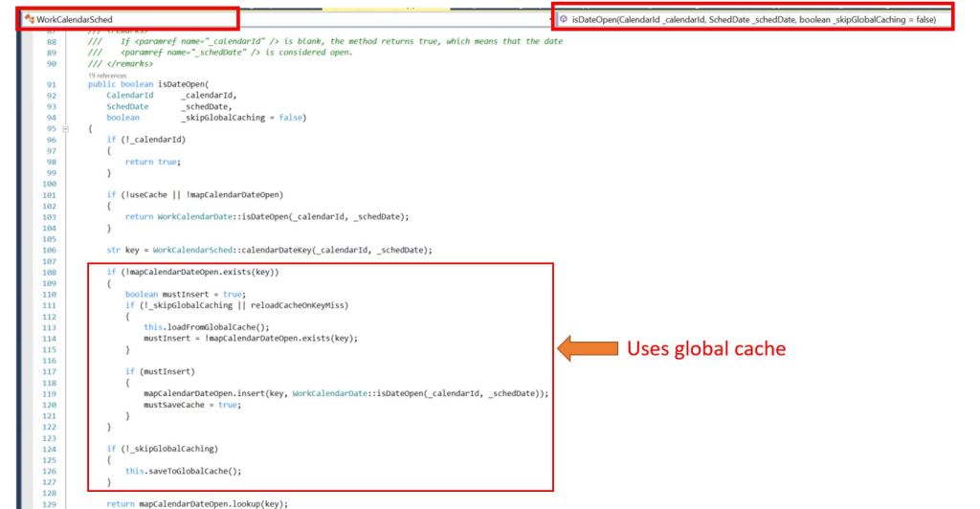Screen dimensions: 980x509
Task: Open the isDateOpen member dropdown
Action: click(756, 18)
